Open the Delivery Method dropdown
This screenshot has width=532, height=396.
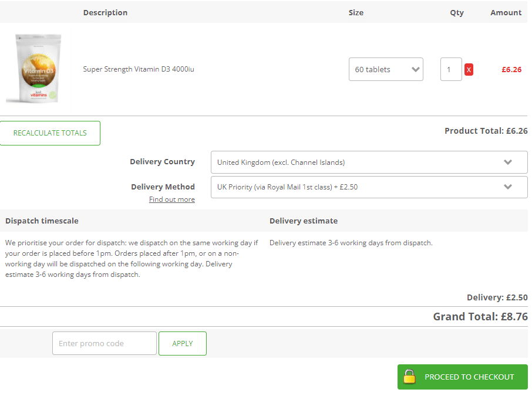369,187
